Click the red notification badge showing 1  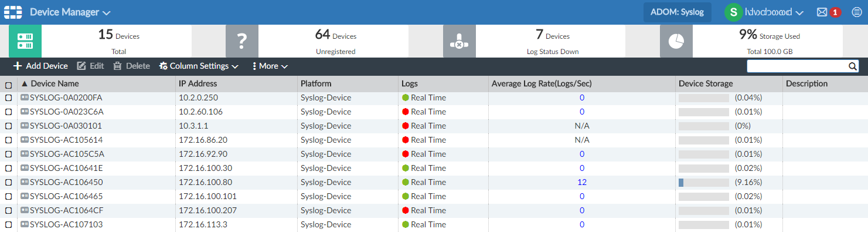[x=835, y=12]
